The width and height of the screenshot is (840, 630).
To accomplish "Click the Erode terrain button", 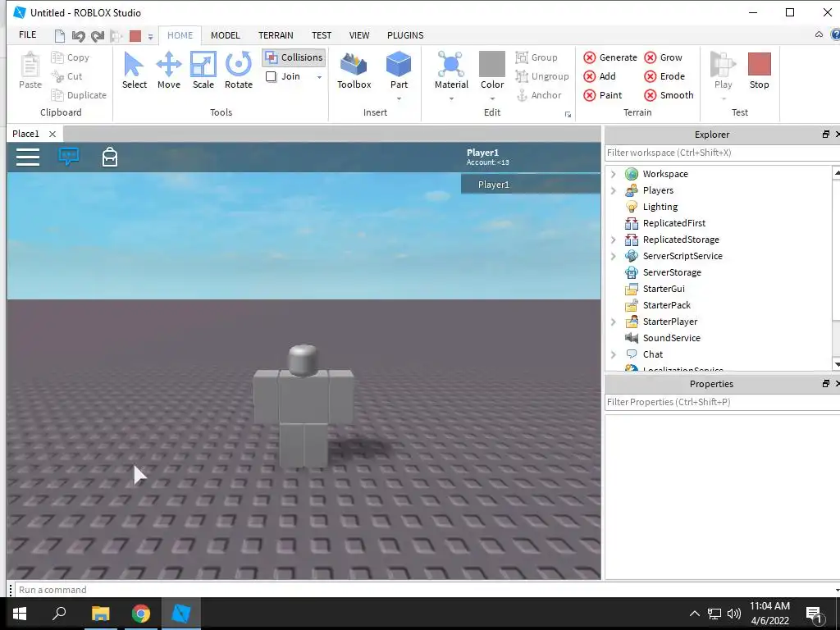I will coord(664,76).
